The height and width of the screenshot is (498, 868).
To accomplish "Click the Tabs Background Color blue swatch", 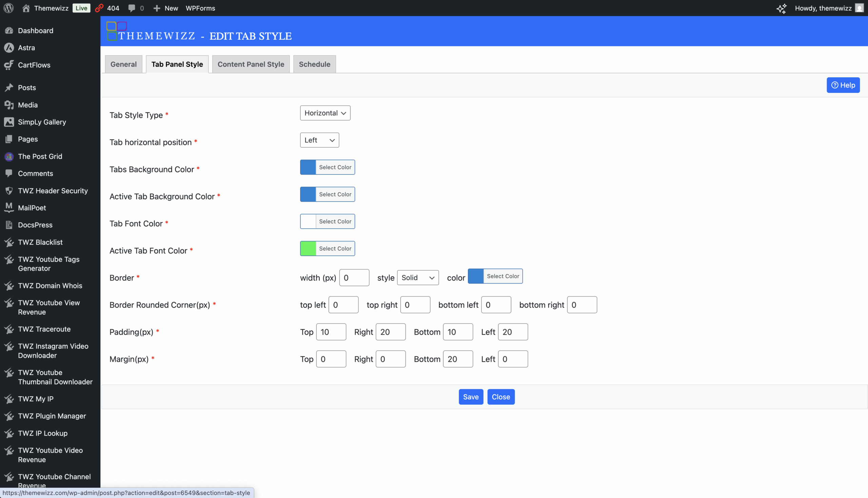I will tap(308, 167).
